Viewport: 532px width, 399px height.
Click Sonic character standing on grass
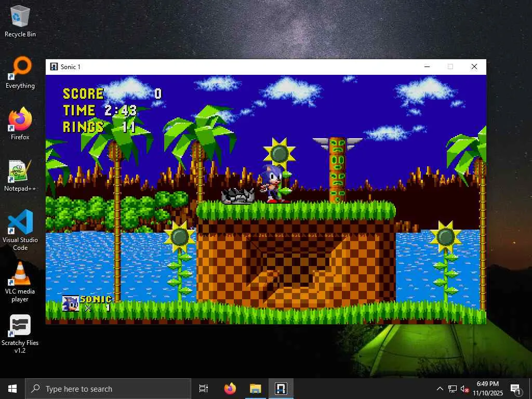coord(275,183)
